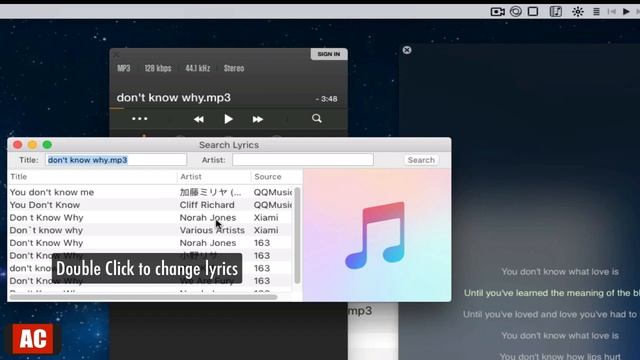Click the 'Until you've learned the meaning' lyric line

click(552, 293)
